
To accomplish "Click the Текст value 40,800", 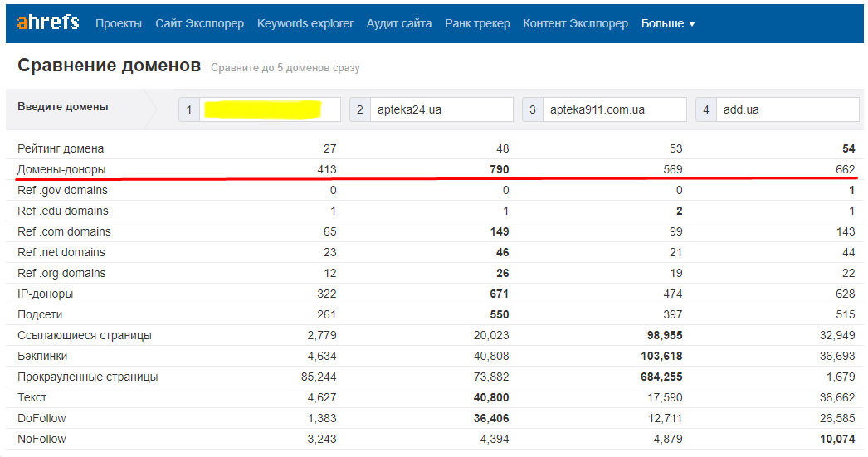I will pyautogui.click(x=491, y=398).
